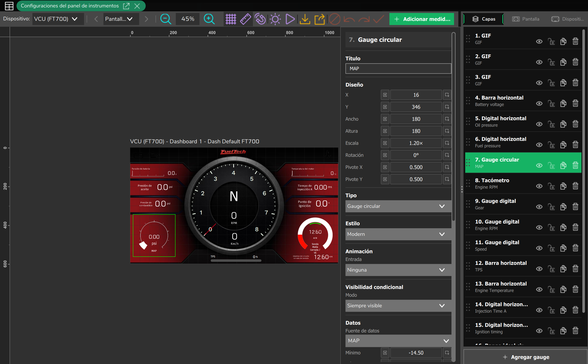Expand the Estilo Modern dropdown
This screenshot has height=364, width=588.
click(398, 234)
